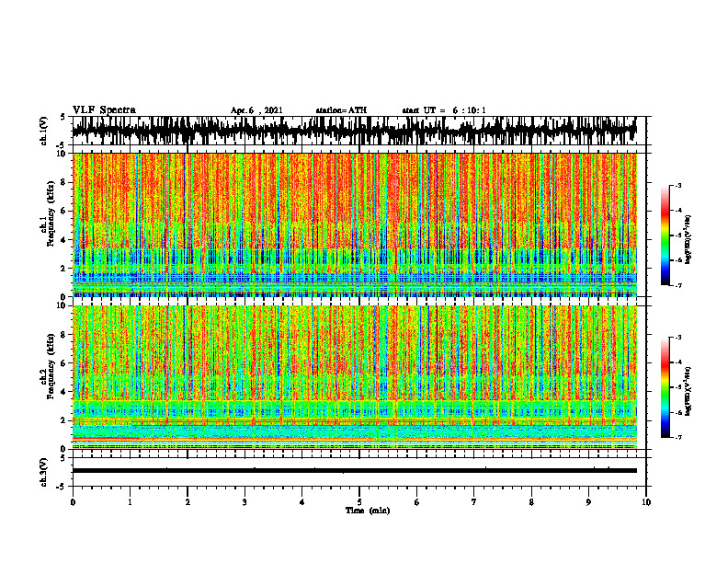Screen dimensions: 728x563
Task: Click the "station=ATH" header label
Action: [341, 110]
